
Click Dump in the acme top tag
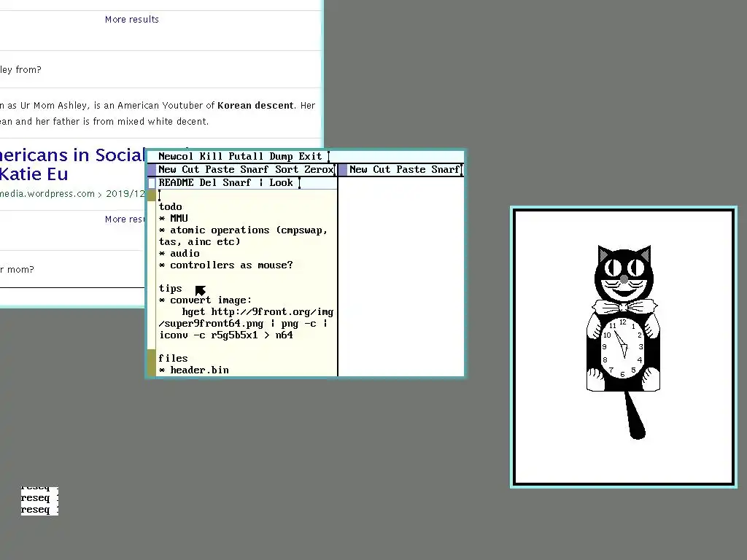coord(281,156)
